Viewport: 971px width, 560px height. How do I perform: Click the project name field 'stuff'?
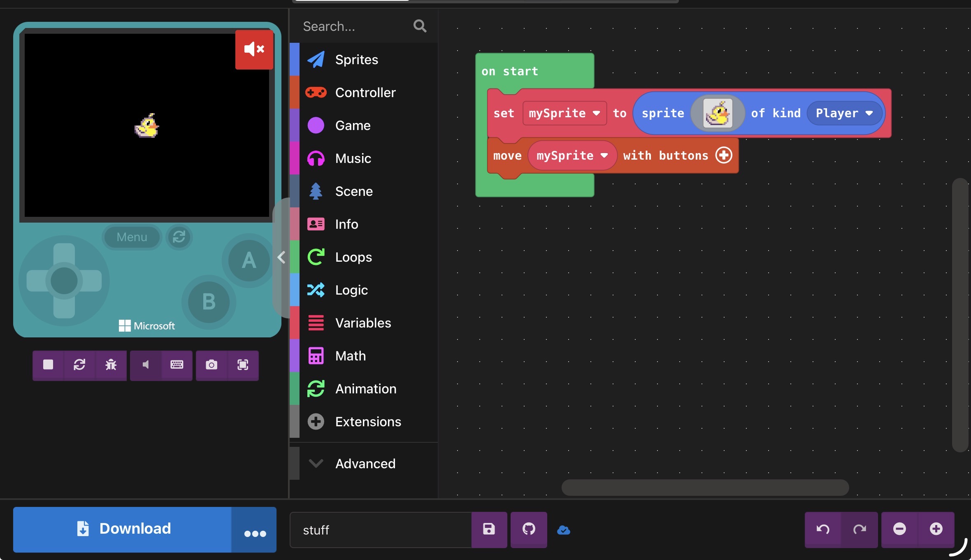click(381, 530)
